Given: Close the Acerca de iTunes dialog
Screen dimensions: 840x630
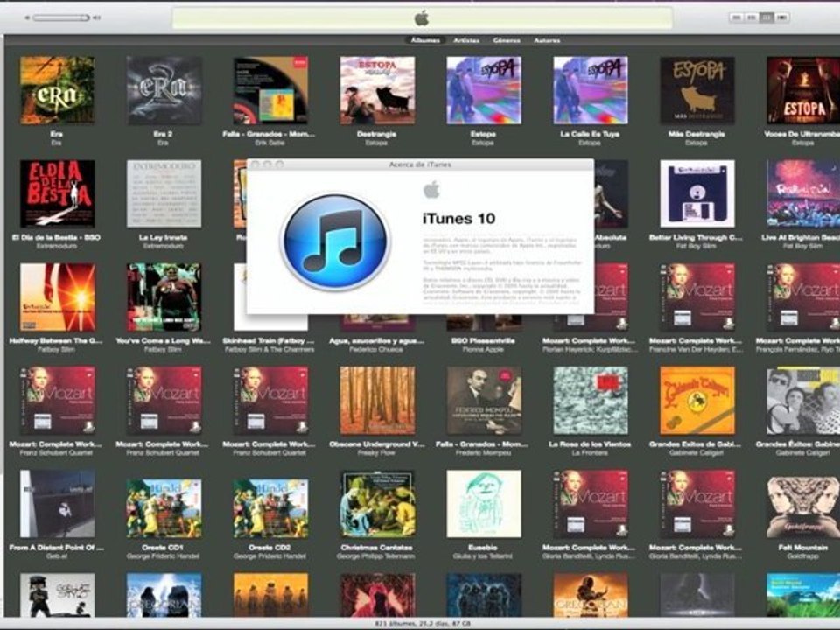Looking at the screenshot, I should click(255, 164).
